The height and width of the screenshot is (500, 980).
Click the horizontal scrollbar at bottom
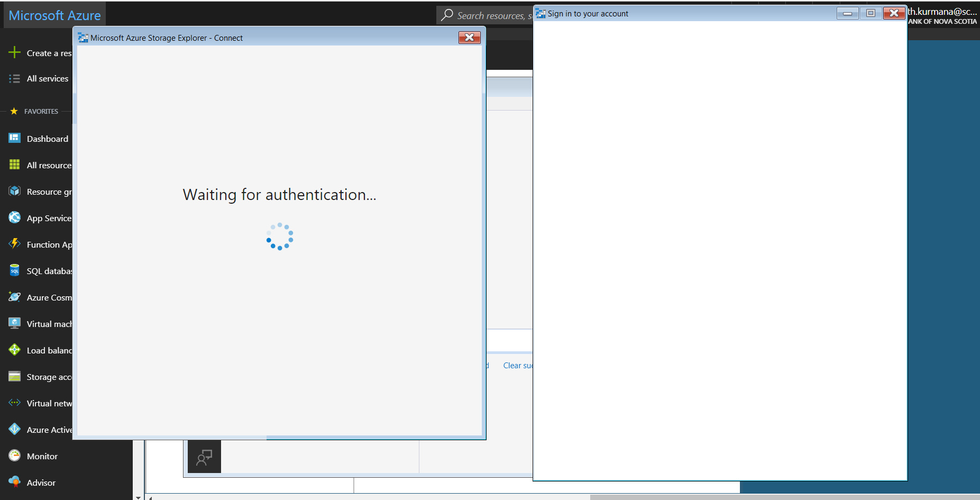coord(785,497)
